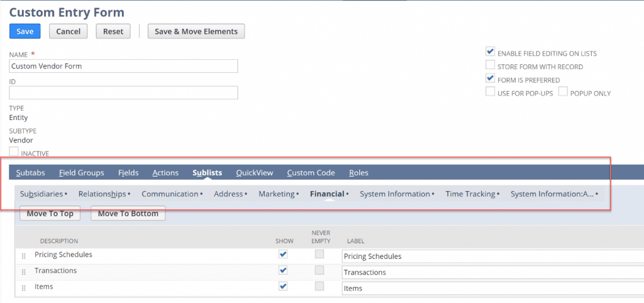The height and width of the screenshot is (303, 644).
Task: Mark the form as Inactive
Action: click(14, 151)
